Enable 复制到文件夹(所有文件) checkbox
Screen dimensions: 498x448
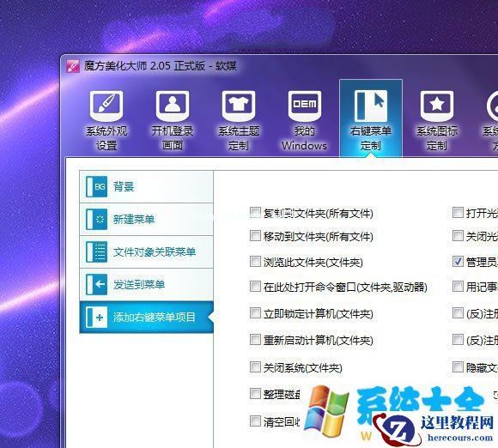(255, 212)
